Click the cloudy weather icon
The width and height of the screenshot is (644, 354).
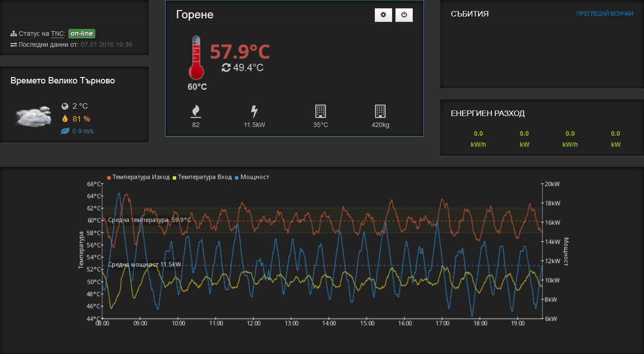(x=32, y=116)
